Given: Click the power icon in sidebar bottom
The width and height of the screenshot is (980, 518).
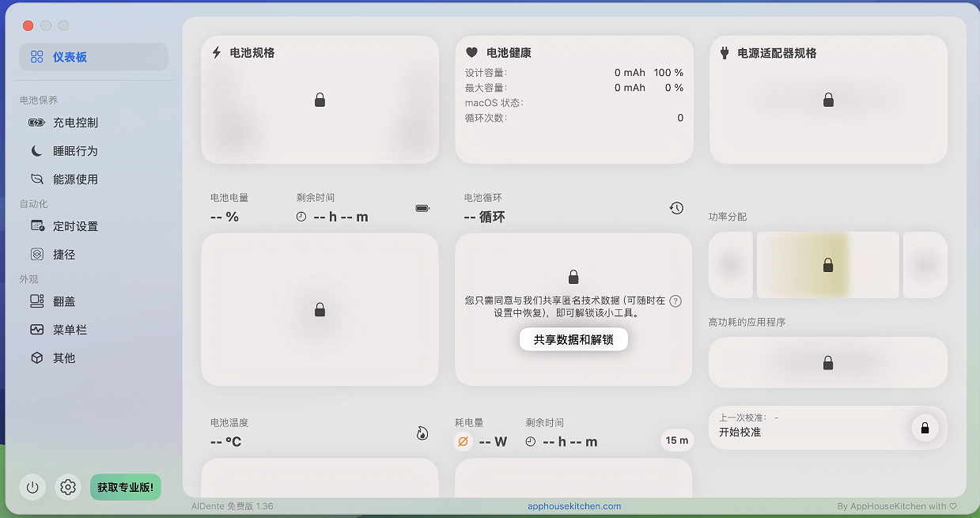Looking at the screenshot, I should [x=32, y=487].
